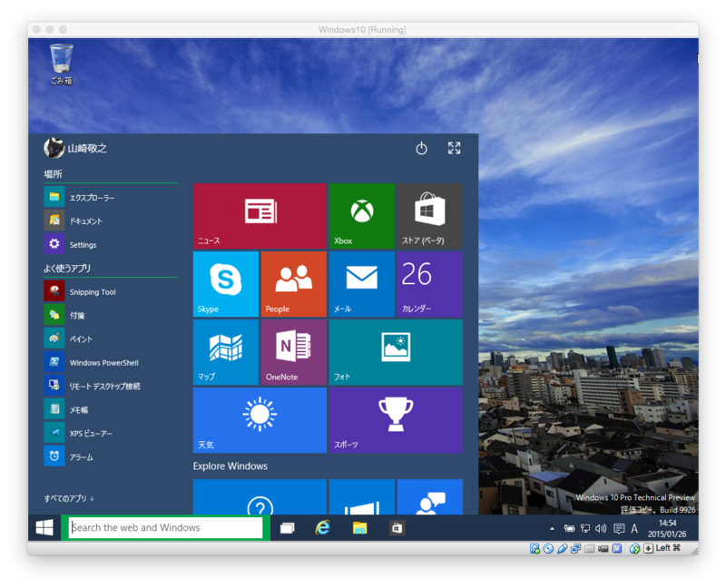
Task: Open Task View on the taskbar
Action: (287, 528)
